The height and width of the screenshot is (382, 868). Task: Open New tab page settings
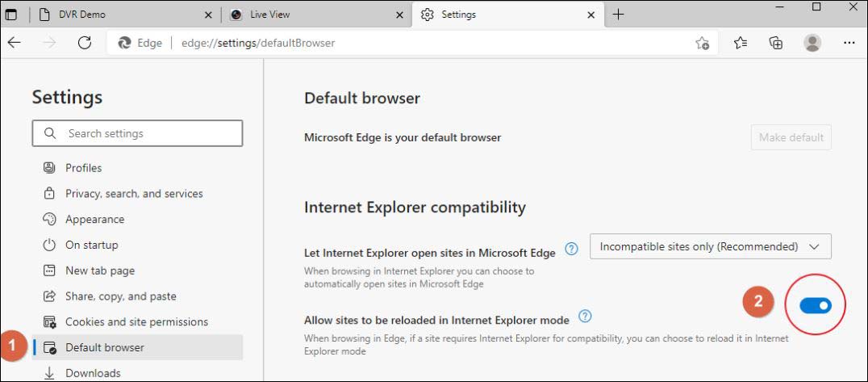click(99, 271)
